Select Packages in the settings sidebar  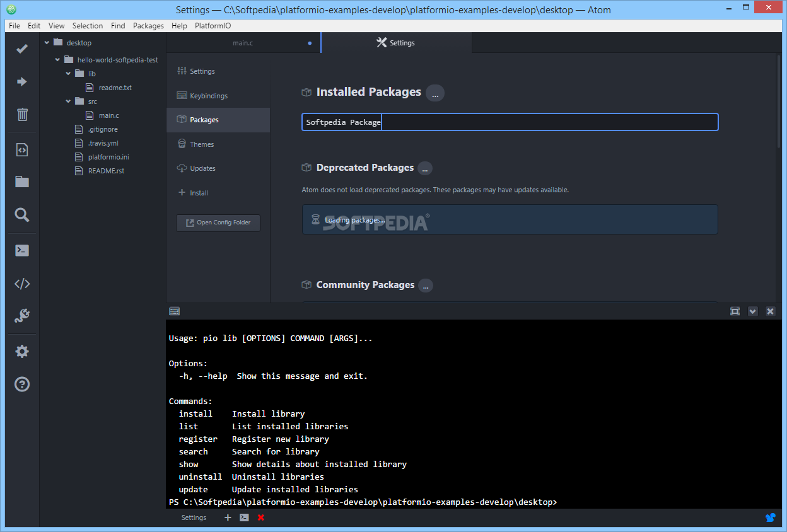[x=218, y=120]
